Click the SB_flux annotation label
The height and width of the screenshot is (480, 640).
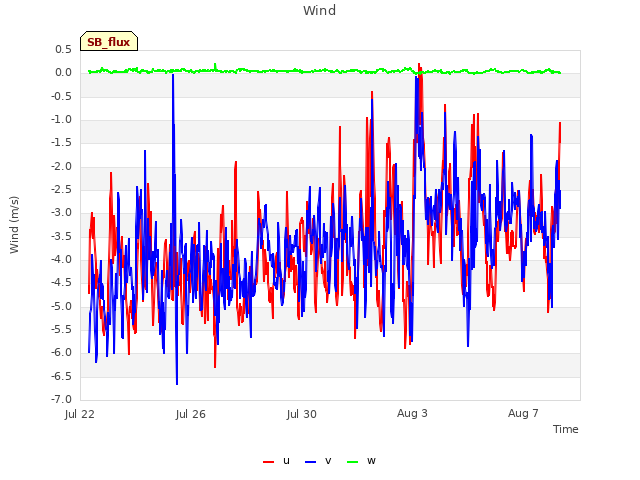(x=109, y=41)
